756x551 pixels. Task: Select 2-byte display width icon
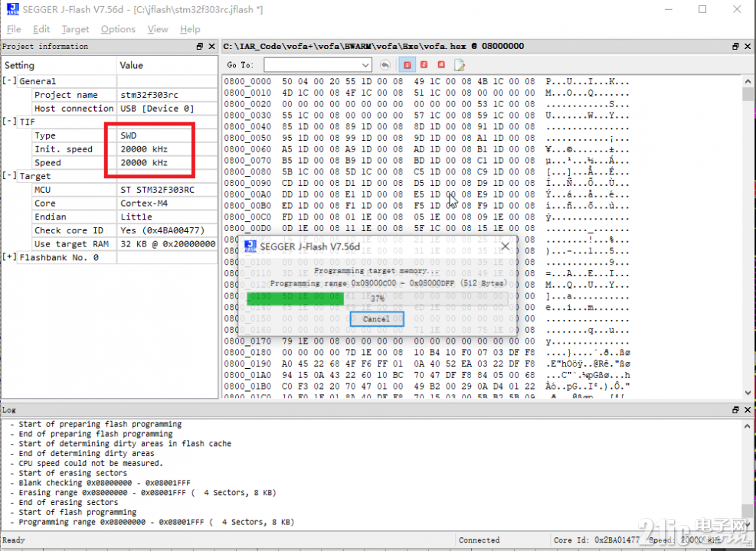(424, 65)
